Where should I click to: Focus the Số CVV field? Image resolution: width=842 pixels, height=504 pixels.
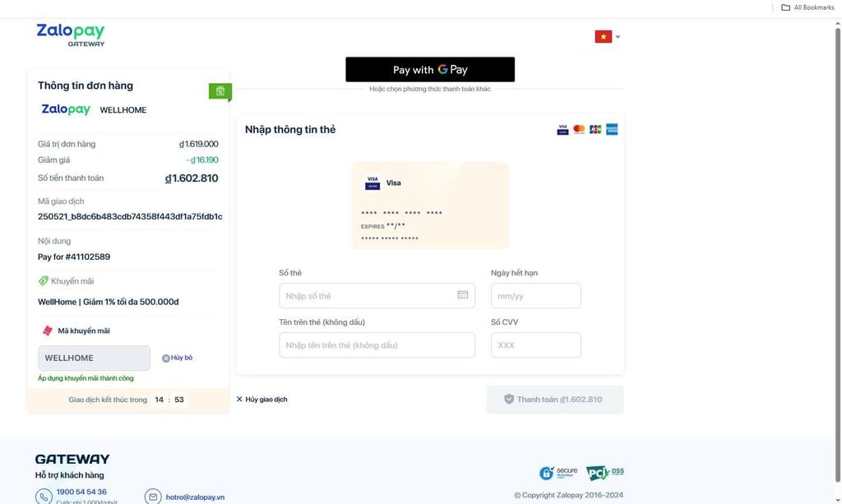coord(535,345)
